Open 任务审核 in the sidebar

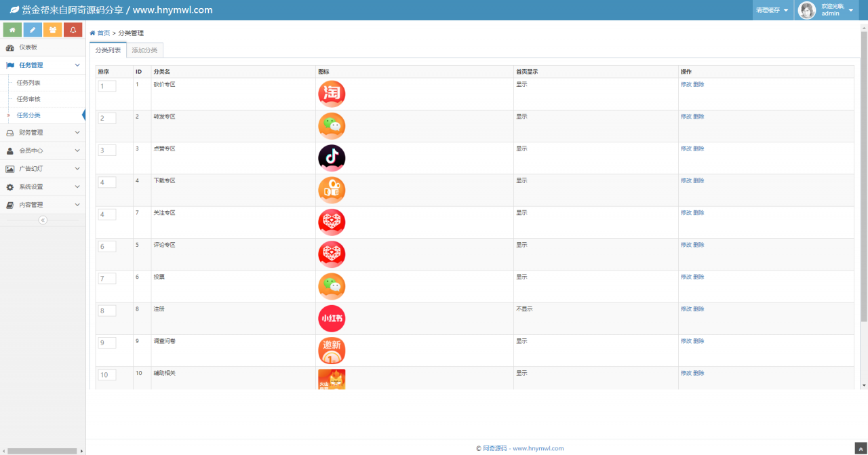point(28,99)
